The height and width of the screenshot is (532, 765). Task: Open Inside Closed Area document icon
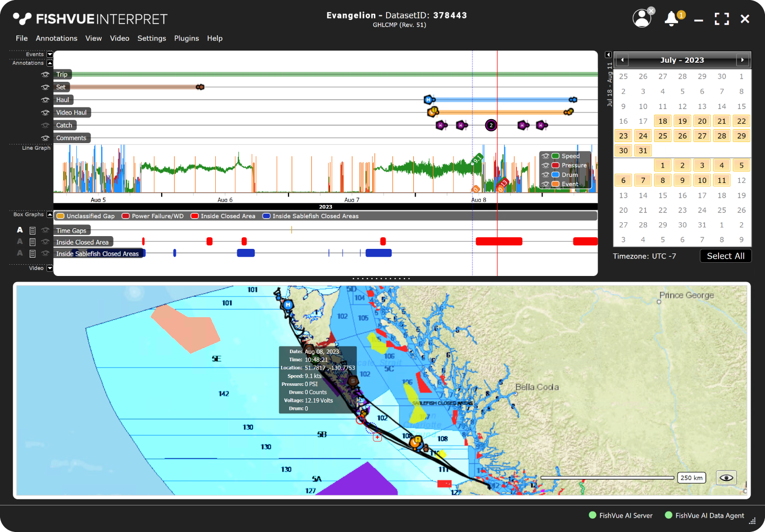click(33, 242)
